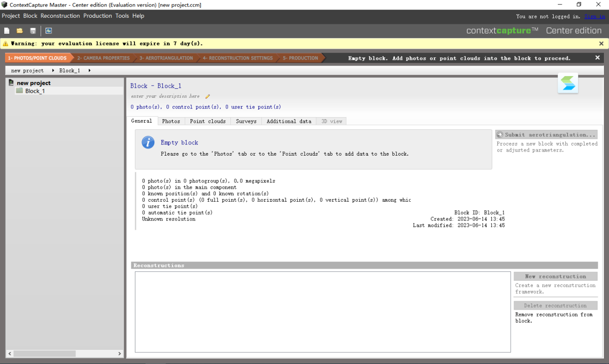Click the description input field
Screen dimensions: 609x364
click(x=165, y=96)
